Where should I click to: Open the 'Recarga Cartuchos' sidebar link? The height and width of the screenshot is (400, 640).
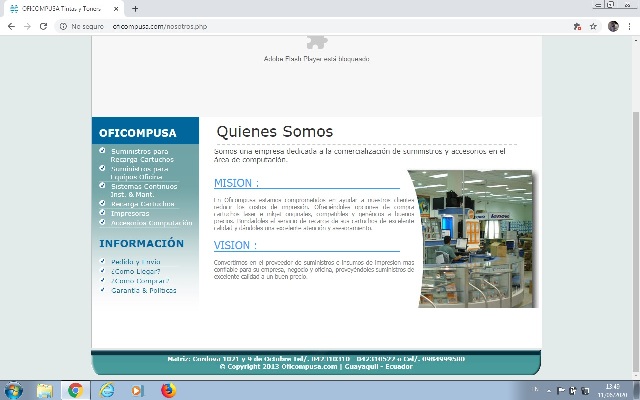142,204
